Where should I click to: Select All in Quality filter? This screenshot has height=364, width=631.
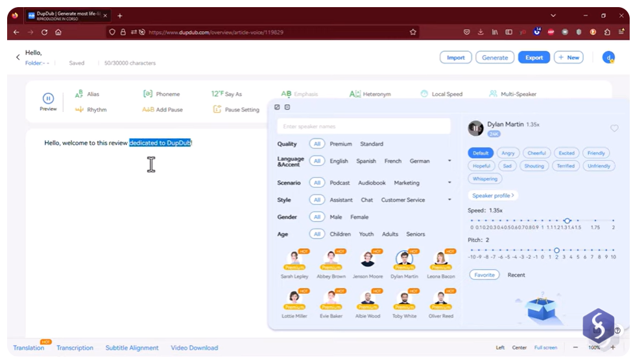(x=316, y=144)
